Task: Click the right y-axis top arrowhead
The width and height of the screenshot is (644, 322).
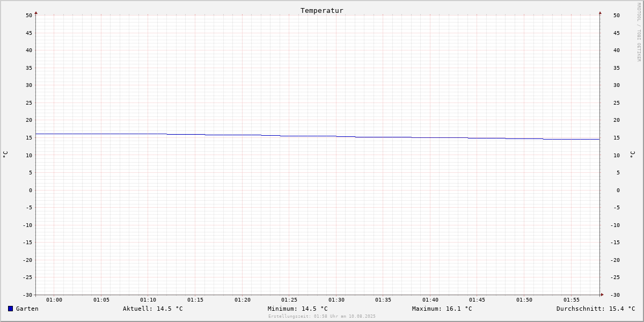Action: pos(600,12)
